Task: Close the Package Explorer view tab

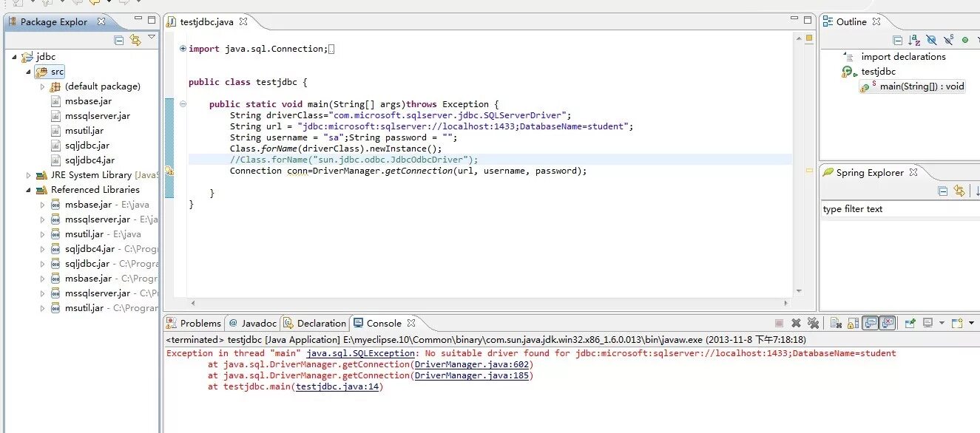Action: pos(101,22)
